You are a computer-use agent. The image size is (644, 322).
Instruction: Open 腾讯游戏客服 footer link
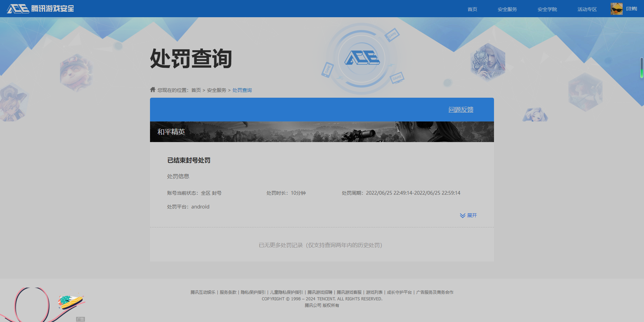click(x=349, y=292)
